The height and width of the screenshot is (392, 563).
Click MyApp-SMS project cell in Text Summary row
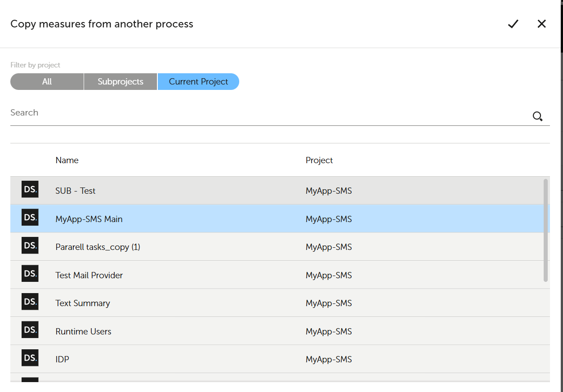coord(329,303)
